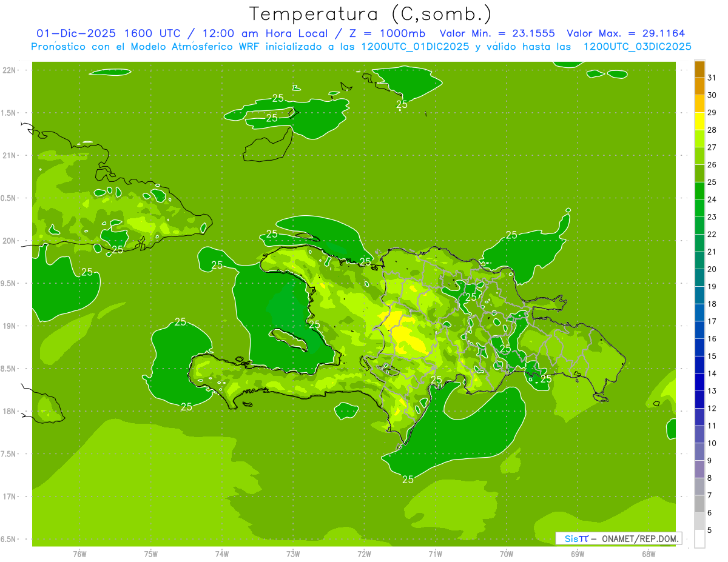Click the 20N latitude axis label
Screen dimensions: 728x562
(9, 241)
